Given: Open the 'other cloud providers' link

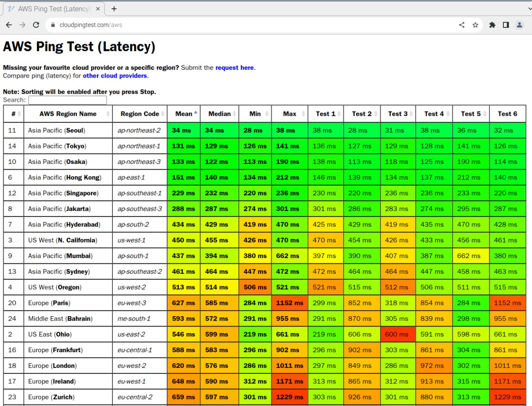Looking at the screenshot, I should click(115, 75).
